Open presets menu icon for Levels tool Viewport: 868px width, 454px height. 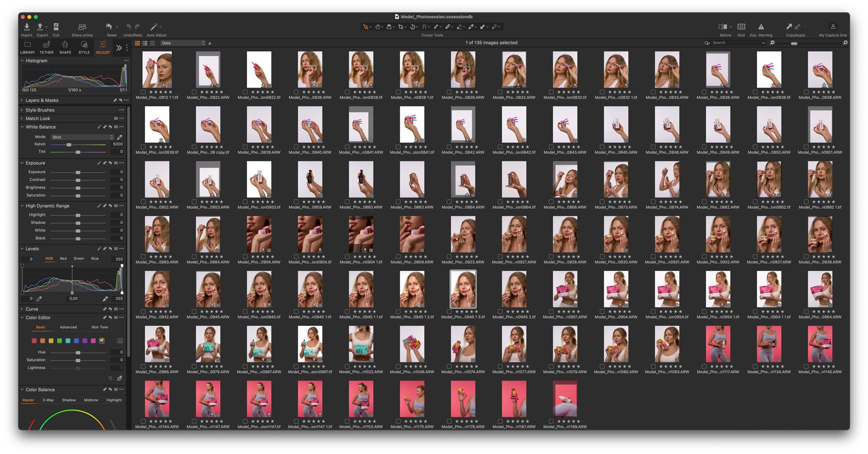116,249
